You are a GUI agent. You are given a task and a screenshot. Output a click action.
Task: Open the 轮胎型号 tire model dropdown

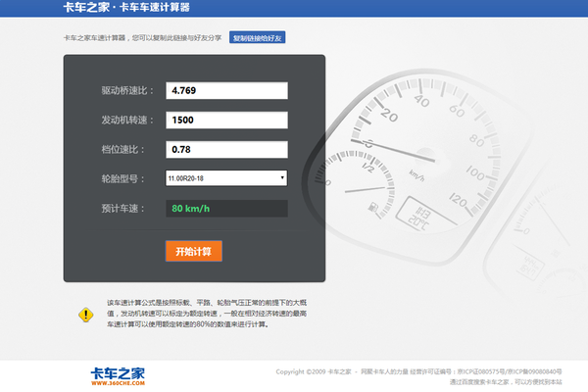[x=225, y=178]
